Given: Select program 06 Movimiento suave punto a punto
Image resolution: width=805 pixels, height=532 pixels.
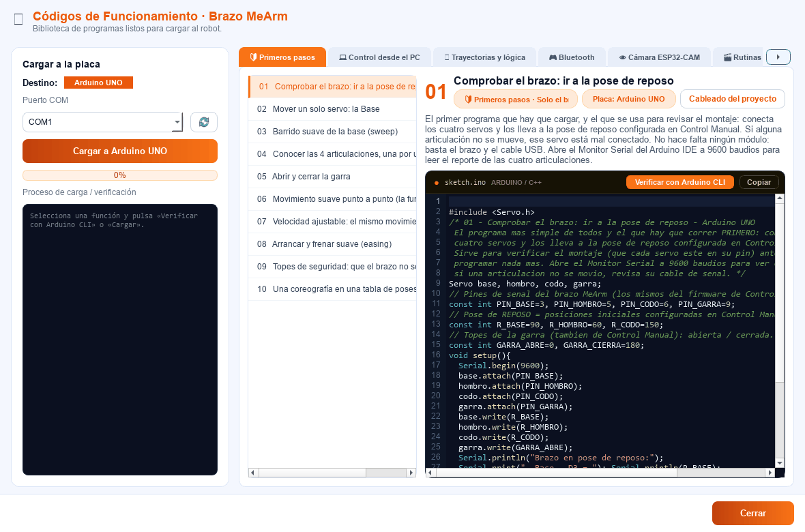Looking at the screenshot, I should pyautogui.click(x=332, y=199).
